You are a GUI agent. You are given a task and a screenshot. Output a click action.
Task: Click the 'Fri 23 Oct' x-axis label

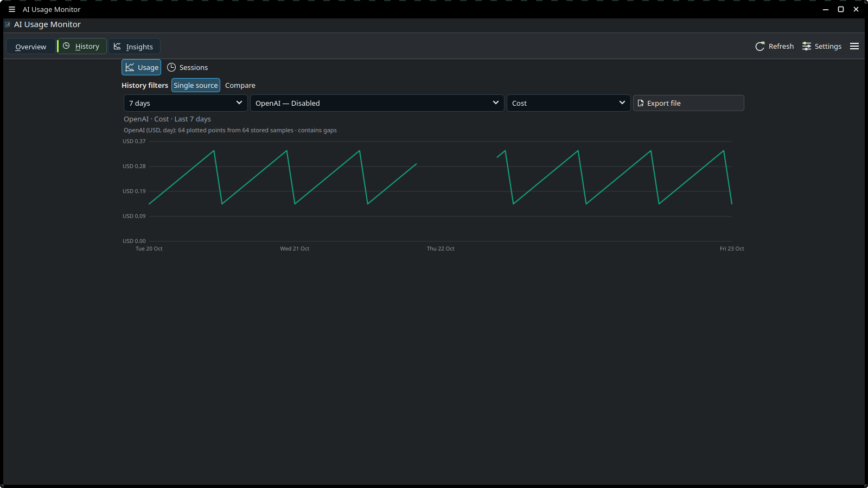pyautogui.click(x=732, y=249)
